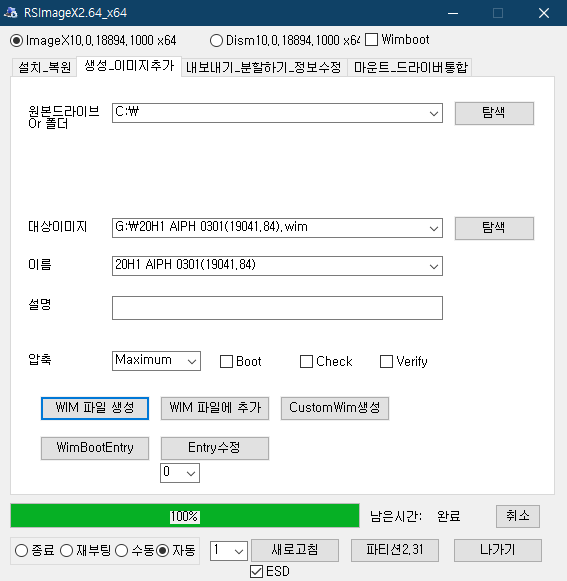Image resolution: width=567 pixels, height=581 pixels.
Task: Expand the 대상이미지 target image dropdown
Action: coord(434,228)
